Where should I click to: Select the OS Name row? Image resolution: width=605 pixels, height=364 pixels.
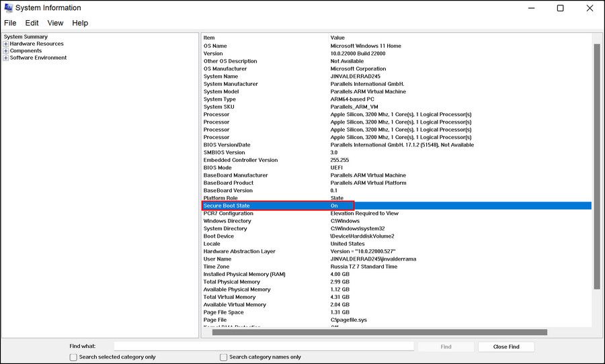(397, 46)
